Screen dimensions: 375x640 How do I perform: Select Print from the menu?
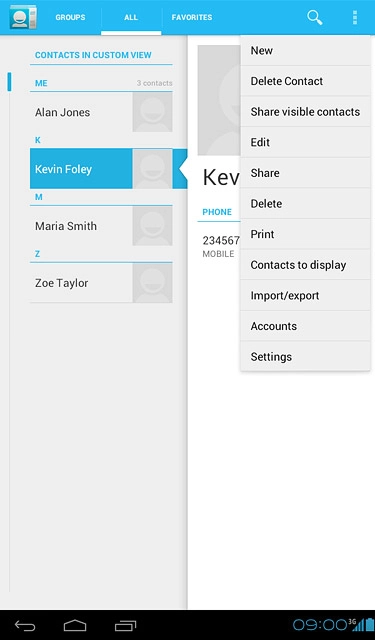tap(305, 234)
